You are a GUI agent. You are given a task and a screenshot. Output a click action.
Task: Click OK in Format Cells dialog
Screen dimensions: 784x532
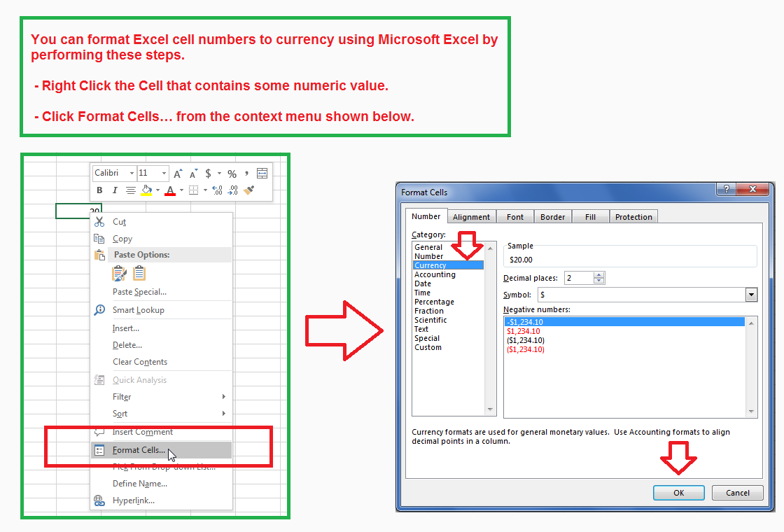[x=678, y=493]
